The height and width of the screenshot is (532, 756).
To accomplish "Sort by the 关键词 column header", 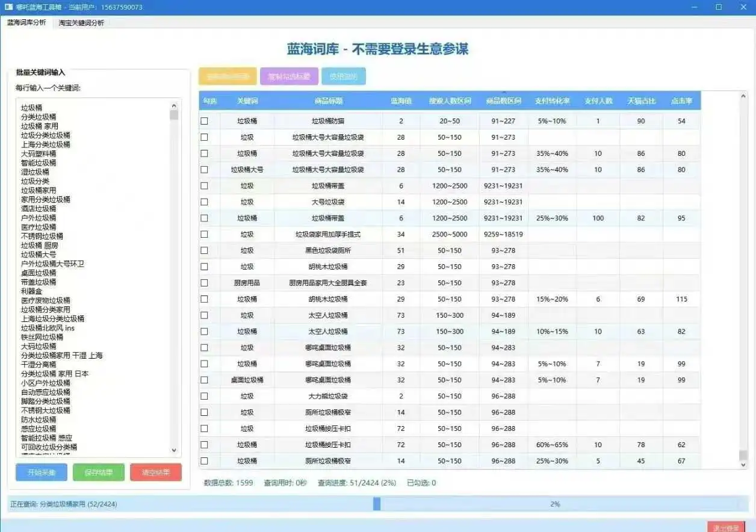I will [247, 101].
